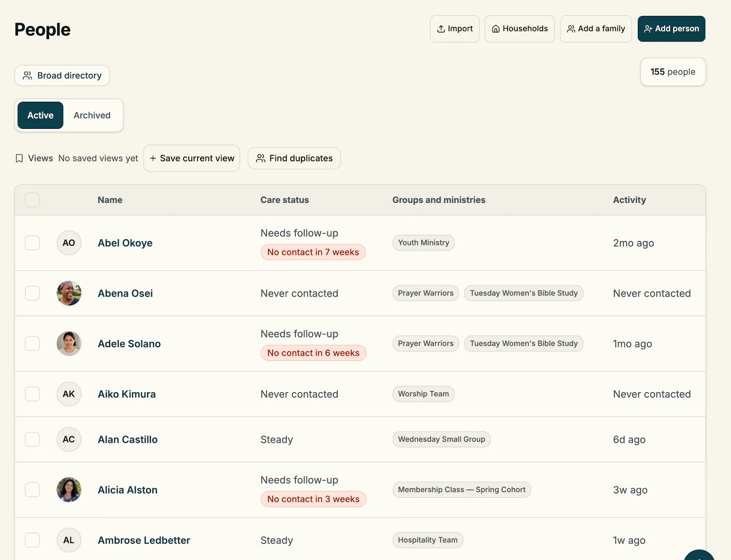This screenshot has height=560, width=731.
Task: Click the Hospitality Team tag
Action: tap(428, 540)
